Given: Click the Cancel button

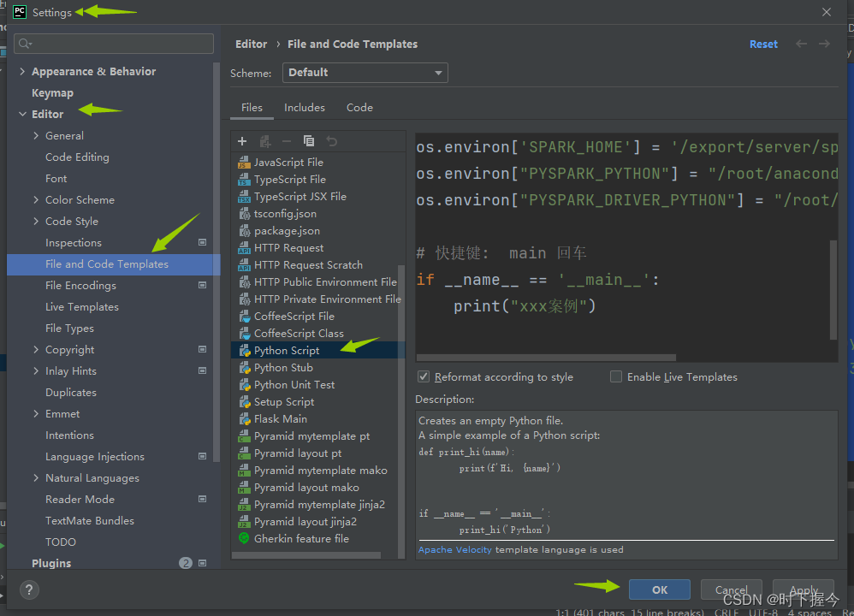Looking at the screenshot, I should (731, 589).
